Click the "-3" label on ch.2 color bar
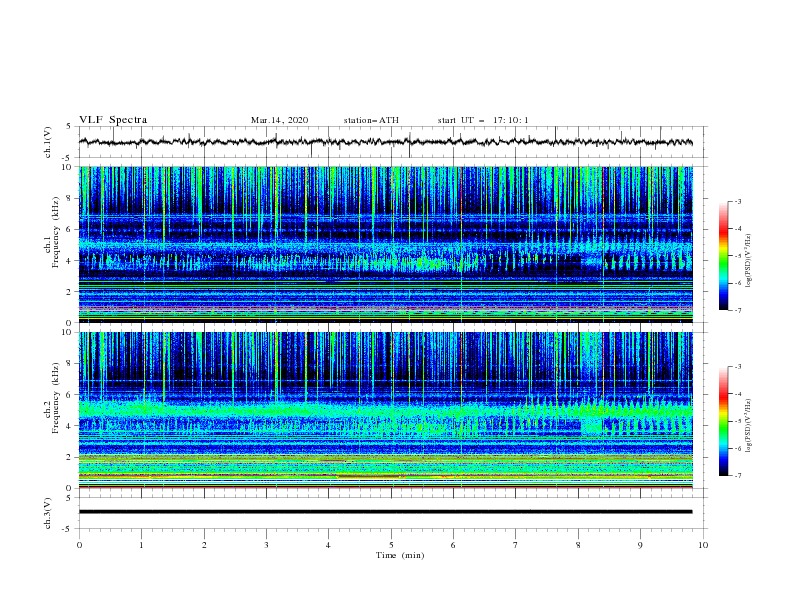Screen dimensions: 792x612 (x=738, y=367)
